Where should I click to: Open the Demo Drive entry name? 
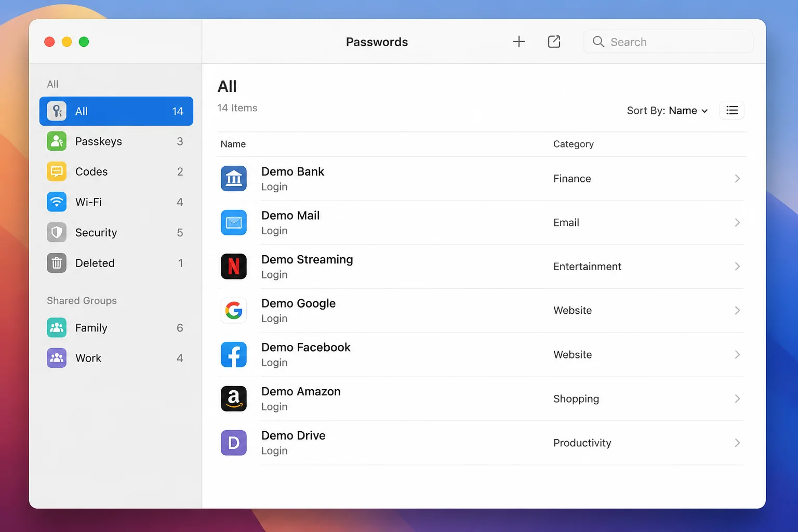(293, 435)
